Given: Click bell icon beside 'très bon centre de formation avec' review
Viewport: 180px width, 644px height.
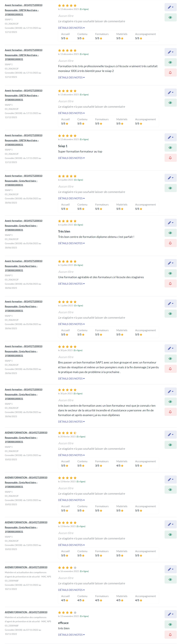Looking at the screenshot, I should click(x=170, y=412).
